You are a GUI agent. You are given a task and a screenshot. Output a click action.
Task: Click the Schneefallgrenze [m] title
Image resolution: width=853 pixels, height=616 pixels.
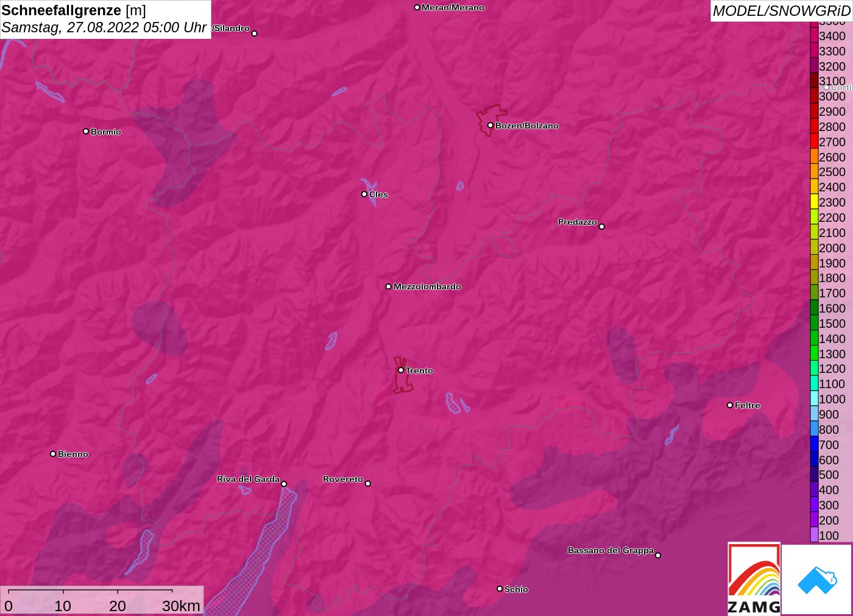coord(74,10)
